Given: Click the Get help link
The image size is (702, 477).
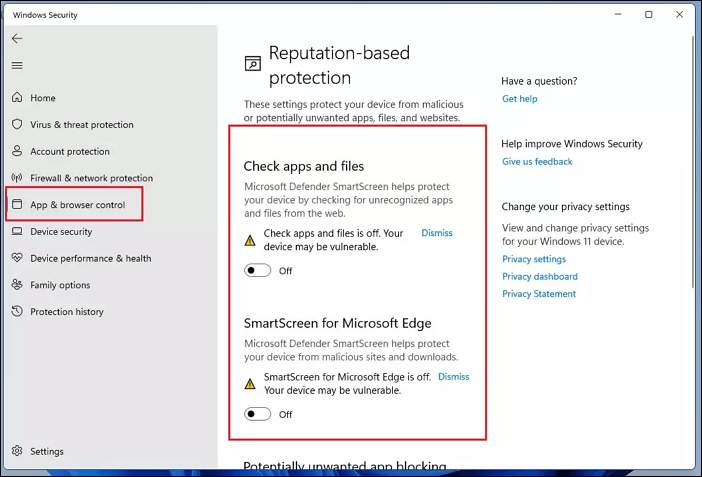Looking at the screenshot, I should pyautogui.click(x=519, y=99).
